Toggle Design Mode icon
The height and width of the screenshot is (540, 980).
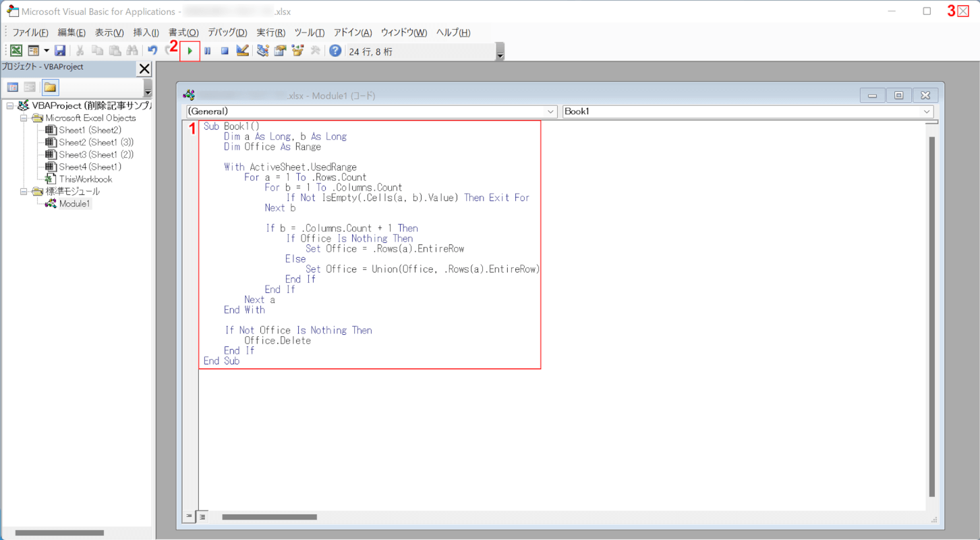click(243, 51)
